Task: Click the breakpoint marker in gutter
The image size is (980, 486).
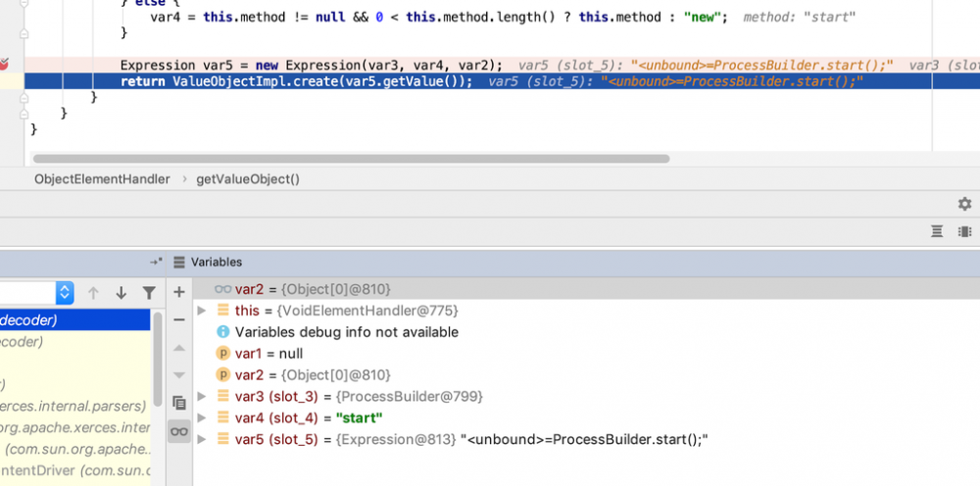Action: [4, 64]
